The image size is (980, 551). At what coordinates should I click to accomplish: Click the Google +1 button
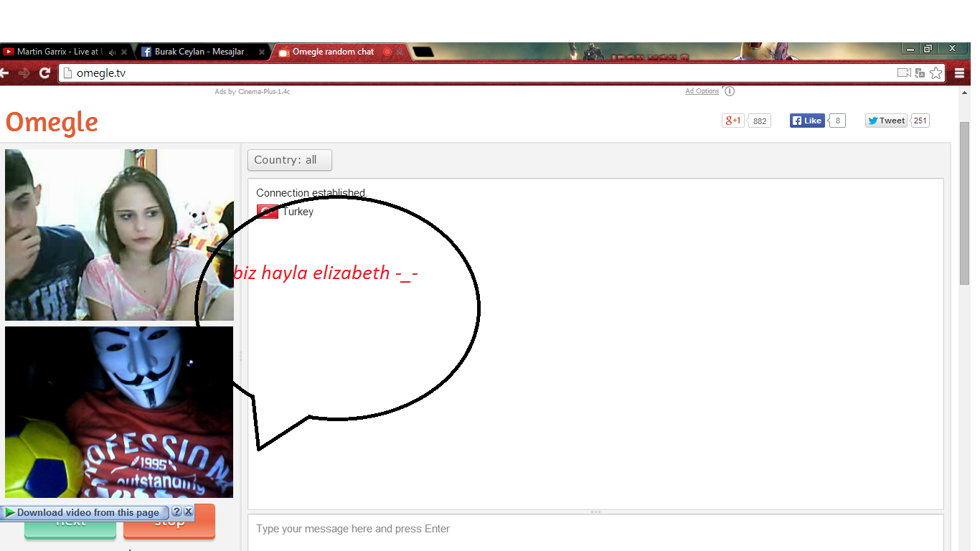[733, 121]
